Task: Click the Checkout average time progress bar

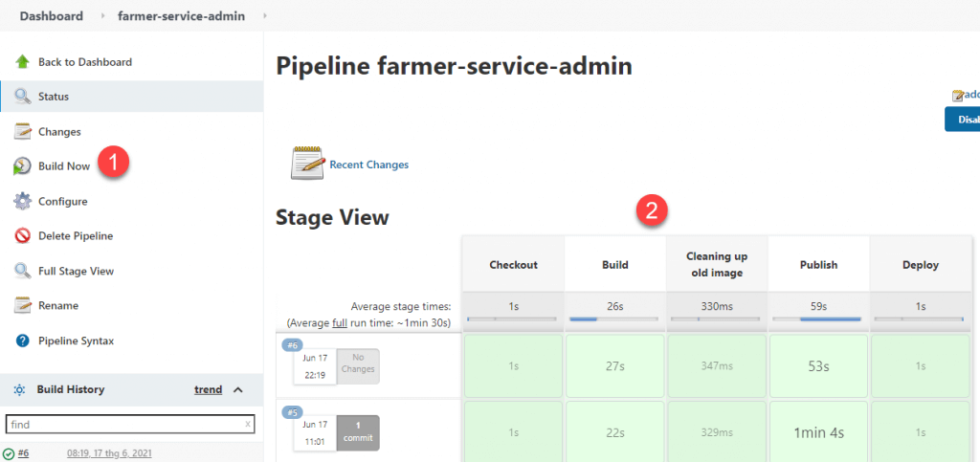Action: tap(513, 319)
